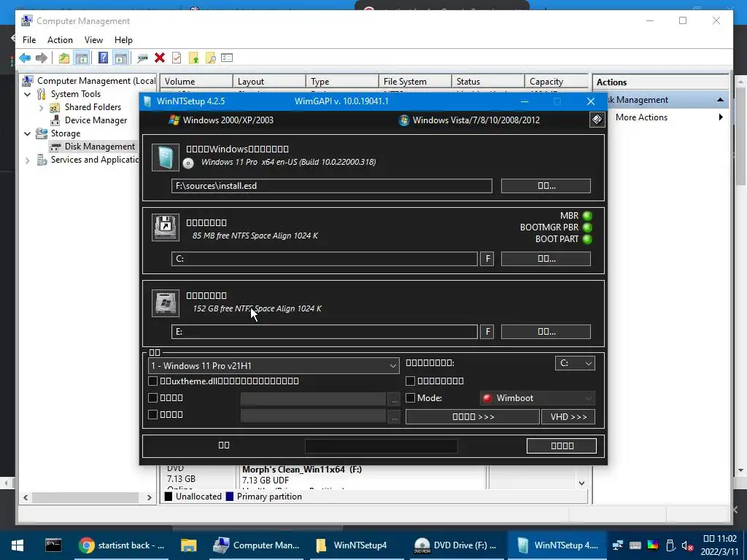This screenshot has width=747, height=560.
Task: Open the blue question mark Help toolbar icon
Action: [103, 58]
